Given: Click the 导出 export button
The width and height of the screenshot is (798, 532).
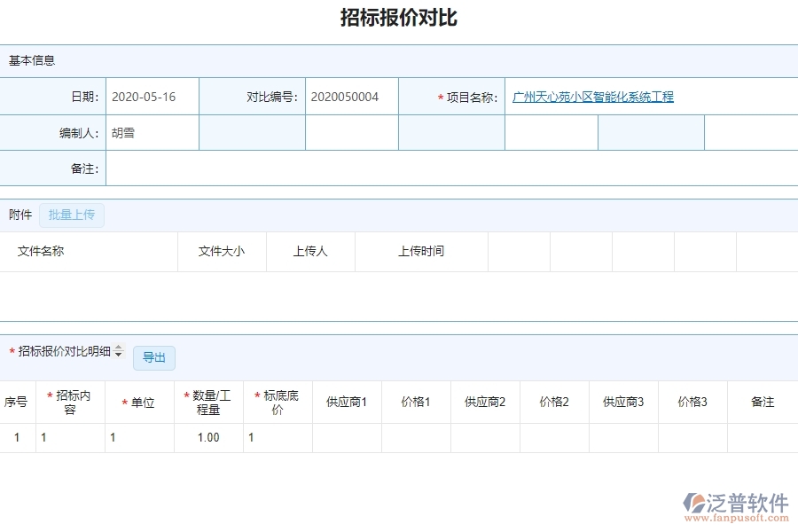Looking at the screenshot, I should [x=154, y=357].
